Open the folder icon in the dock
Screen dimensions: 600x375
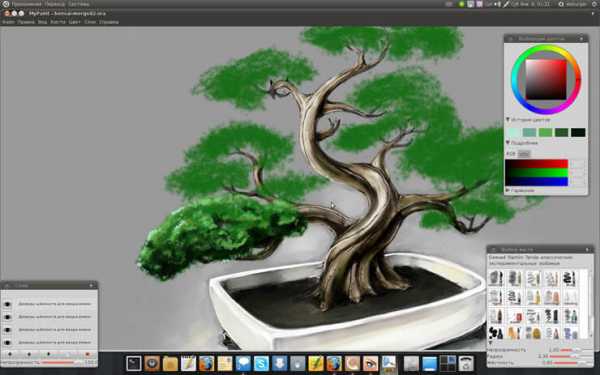click(x=170, y=363)
